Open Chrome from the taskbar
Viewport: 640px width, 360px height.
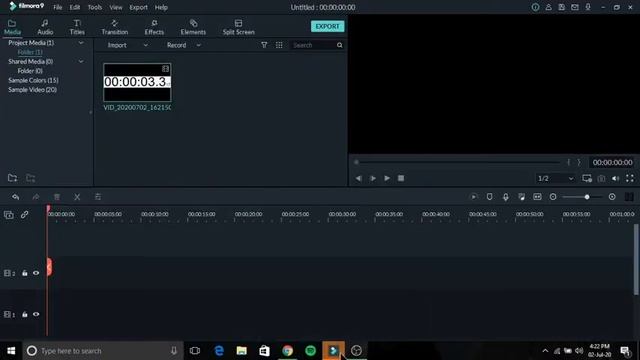tap(288, 351)
